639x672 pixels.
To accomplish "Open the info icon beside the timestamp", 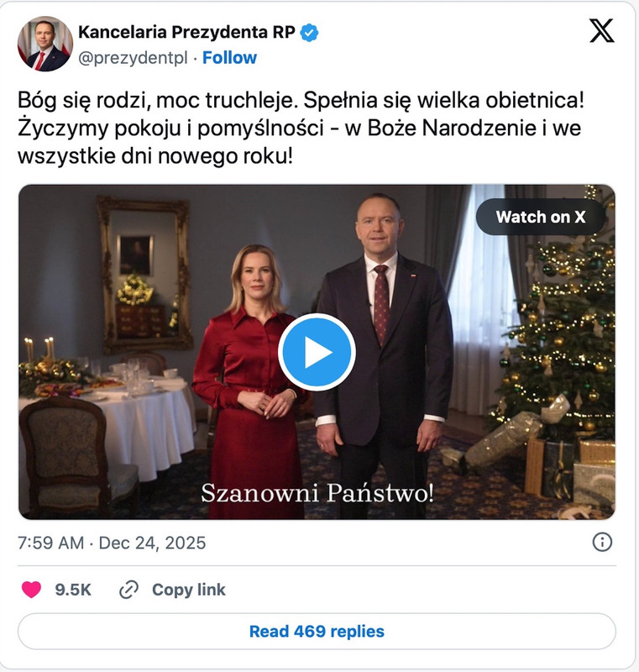I will (x=602, y=542).
